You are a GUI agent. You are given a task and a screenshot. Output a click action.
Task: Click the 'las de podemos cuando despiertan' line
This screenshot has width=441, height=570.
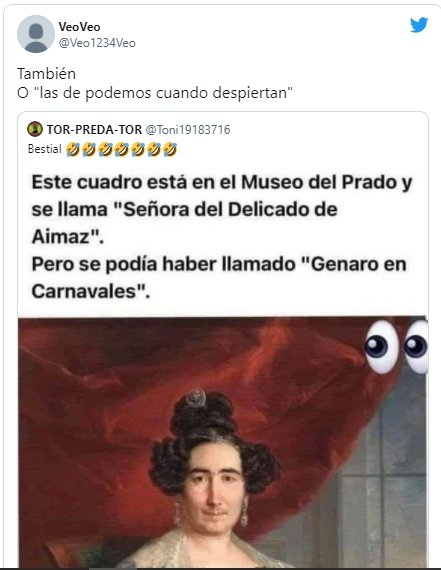click(155, 93)
